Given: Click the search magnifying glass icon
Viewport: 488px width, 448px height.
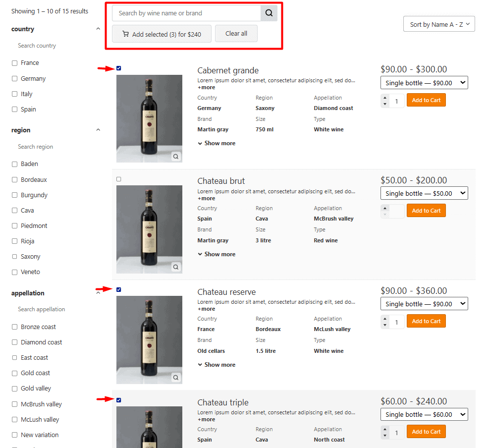Looking at the screenshot, I should 269,12.
